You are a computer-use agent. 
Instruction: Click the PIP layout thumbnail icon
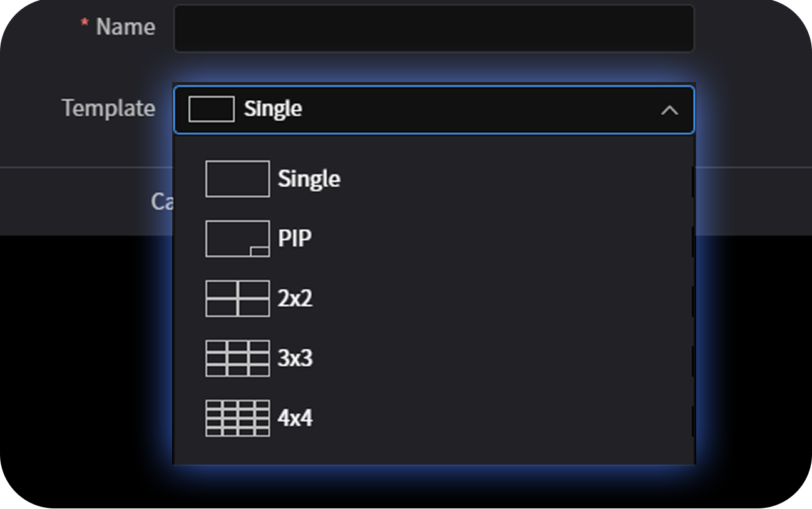coord(237,239)
